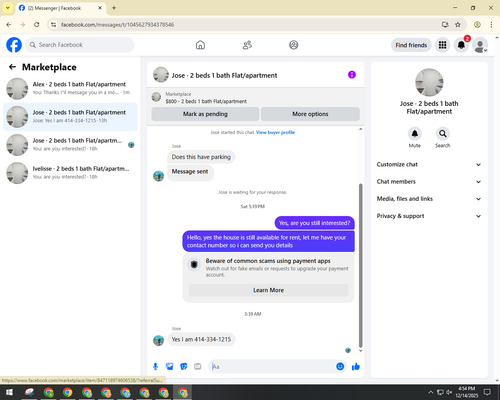
Task: Choose a sticker icon
Action: (x=184, y=367)
